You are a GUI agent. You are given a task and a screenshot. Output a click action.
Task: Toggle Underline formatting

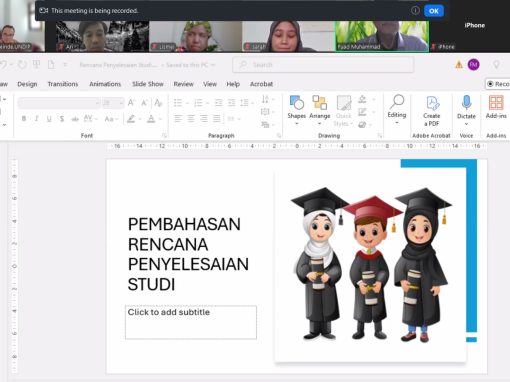point(49,119)
